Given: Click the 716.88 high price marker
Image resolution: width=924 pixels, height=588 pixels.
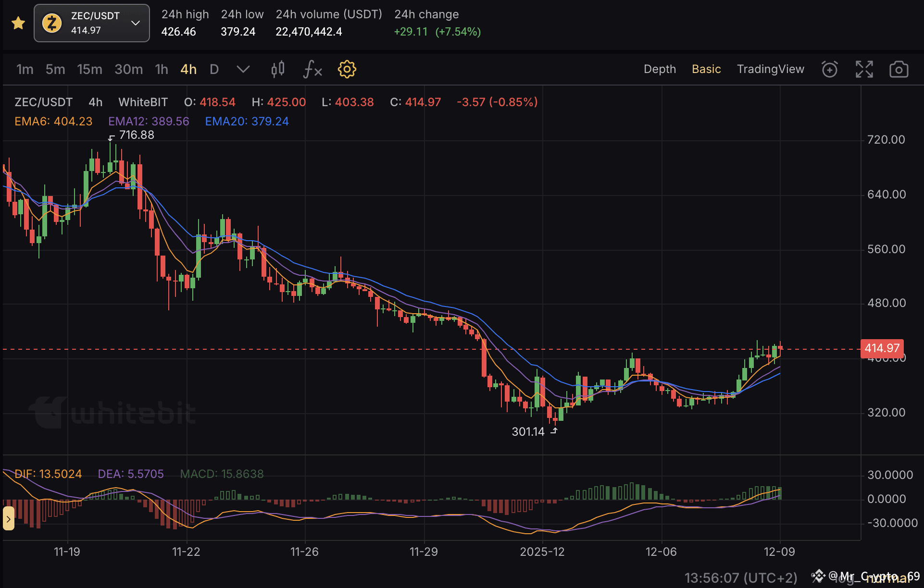Looking at the screenshot, I should click(x=137, y=135).
